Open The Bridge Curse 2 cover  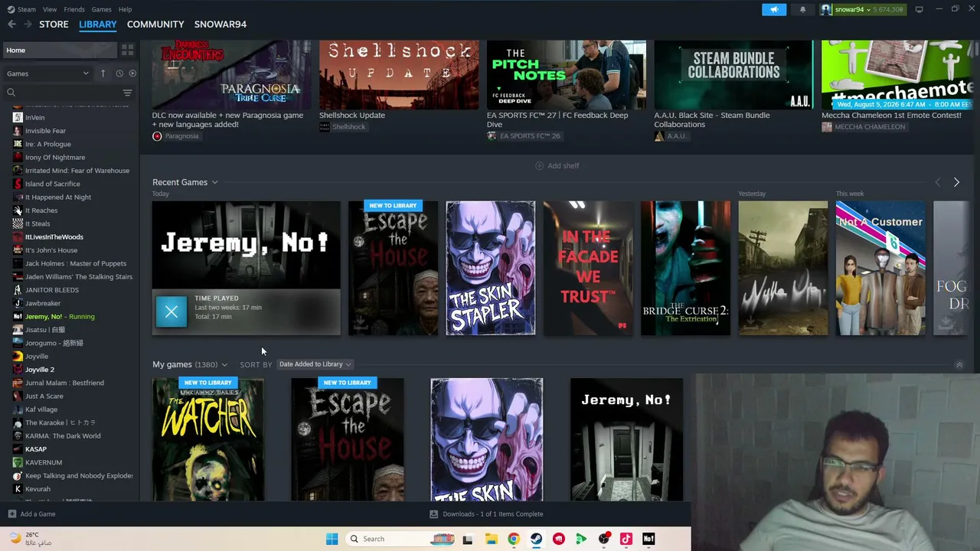(685, 268)
